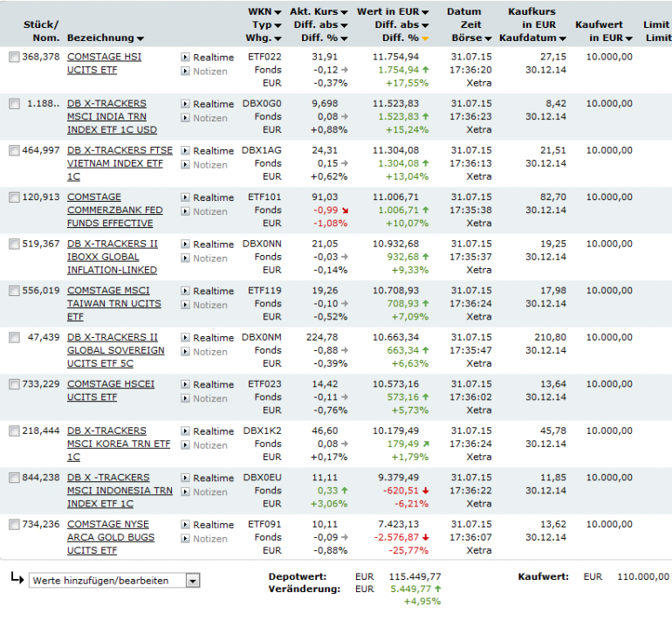Open Notizen icon for COMSTAGE MSCI TAIWAN
This screenshot has width=672, height=620.
point(185,305)
